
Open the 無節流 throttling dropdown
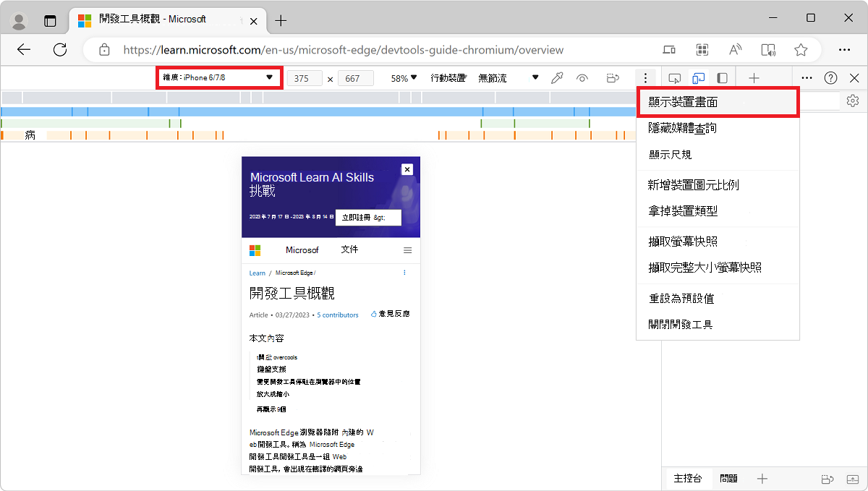[509, 78]
